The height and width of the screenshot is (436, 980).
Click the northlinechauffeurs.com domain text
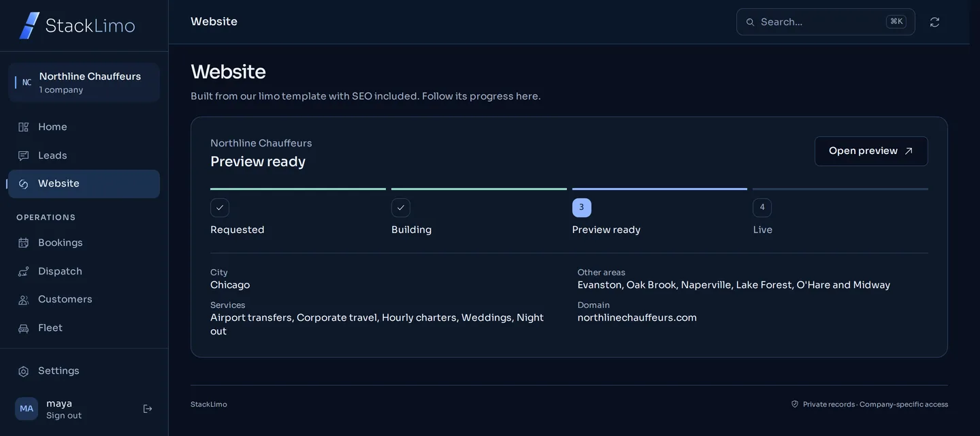point(637,318)
